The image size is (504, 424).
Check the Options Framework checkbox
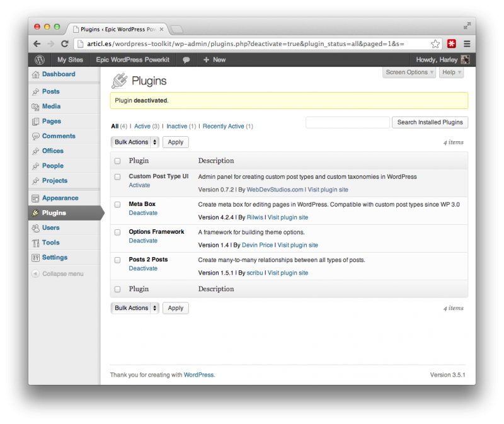118,232
